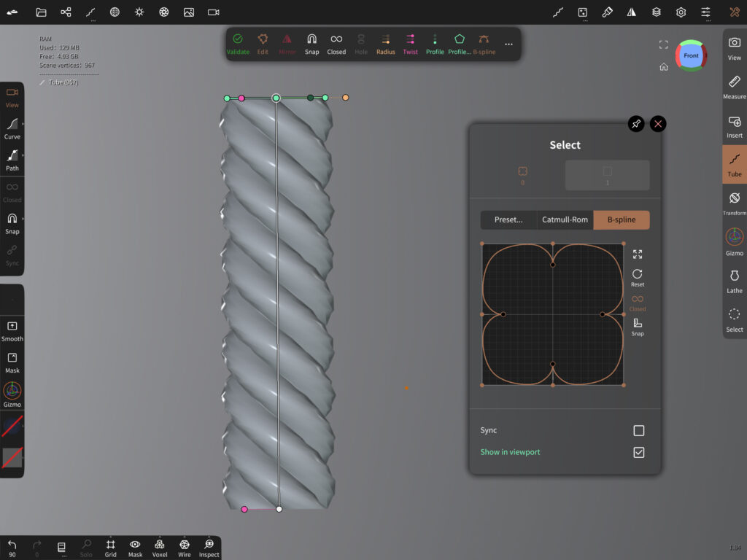Enable the Sync checkbox
This screenshot has height=560, width=747.
pos(639,431)
